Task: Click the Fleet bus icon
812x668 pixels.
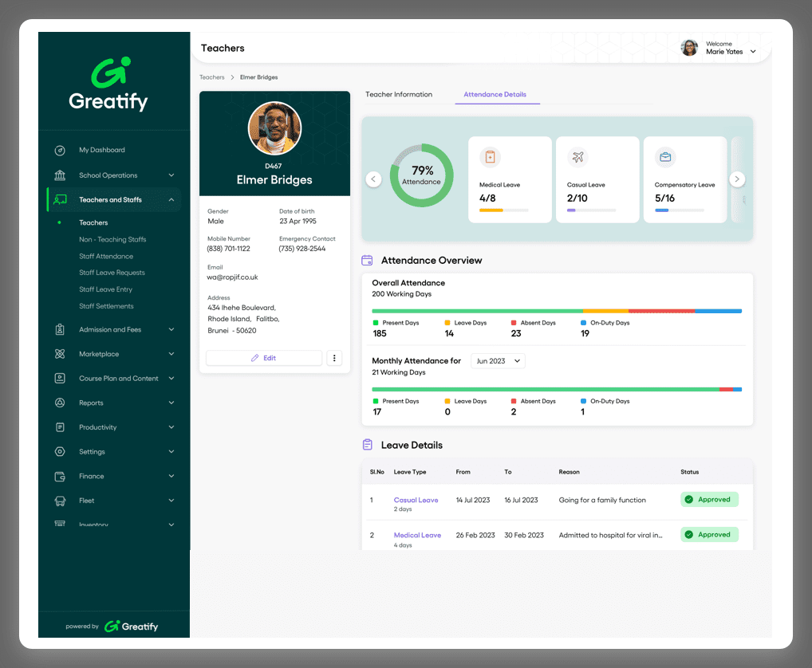Action: [60, 501]
